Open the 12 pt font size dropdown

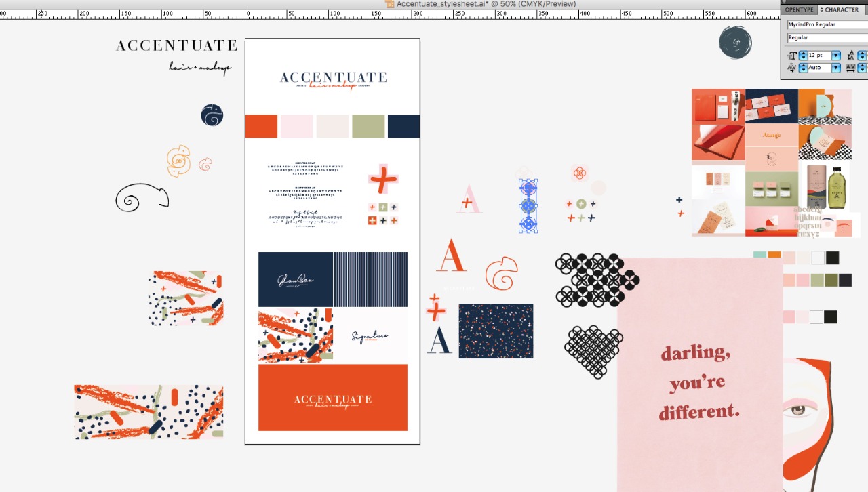836,56
